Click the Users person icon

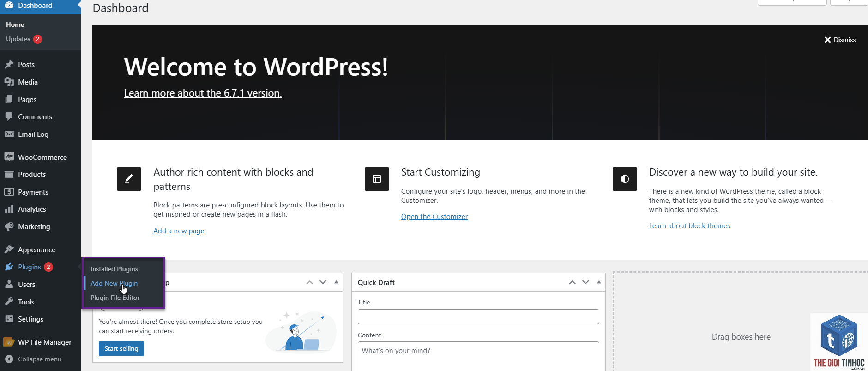(x=9, y=284)
